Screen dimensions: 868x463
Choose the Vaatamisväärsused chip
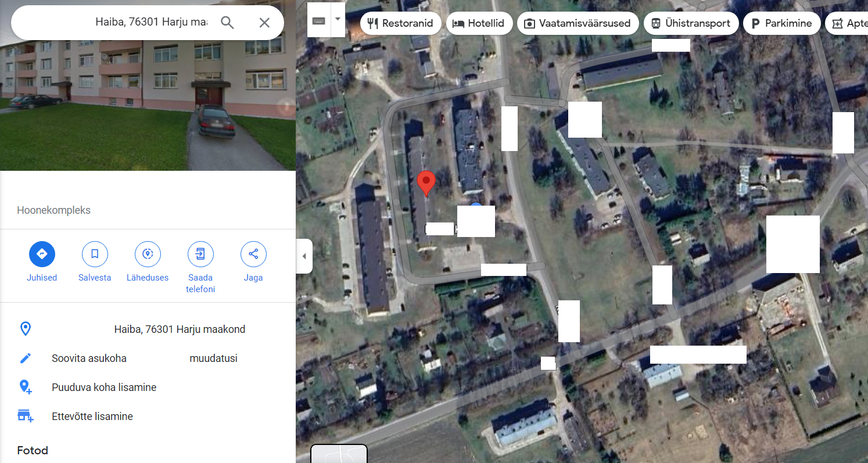(578, 23)
